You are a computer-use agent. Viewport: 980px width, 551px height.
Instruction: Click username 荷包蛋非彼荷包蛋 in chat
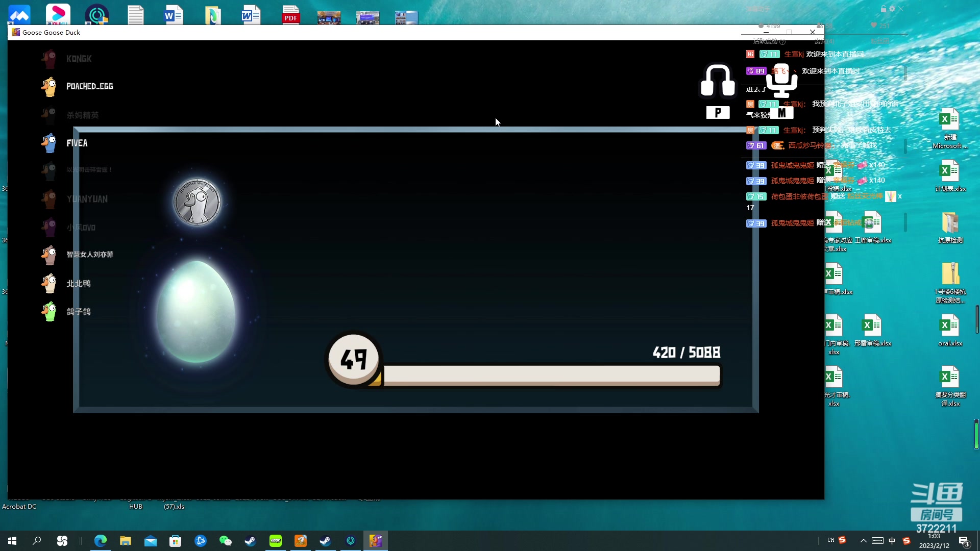pos(799,196)
